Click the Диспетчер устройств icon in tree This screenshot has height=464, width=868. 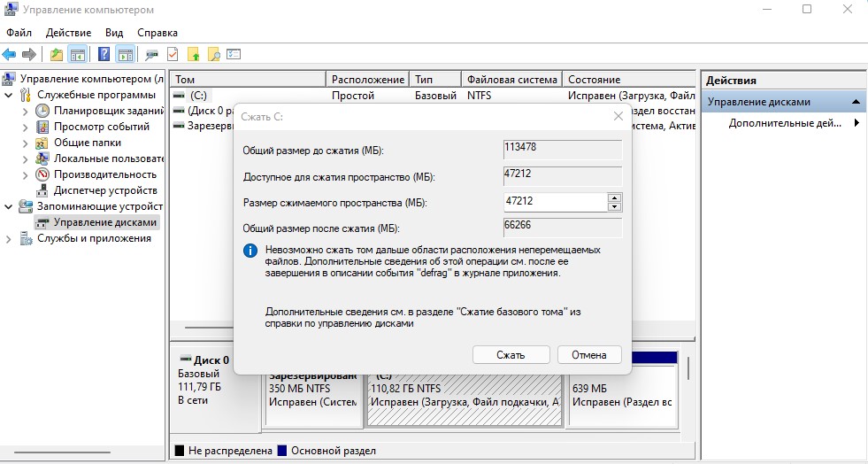[42, 190]
